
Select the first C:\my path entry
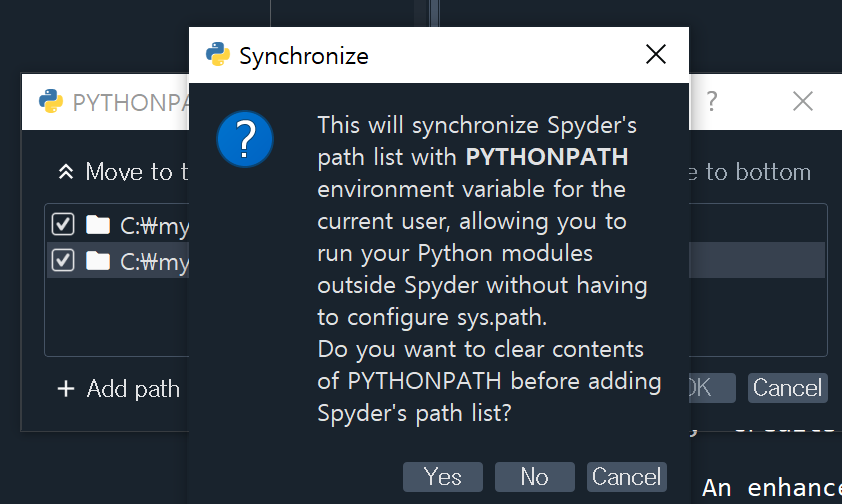click(x=118, y=224)
